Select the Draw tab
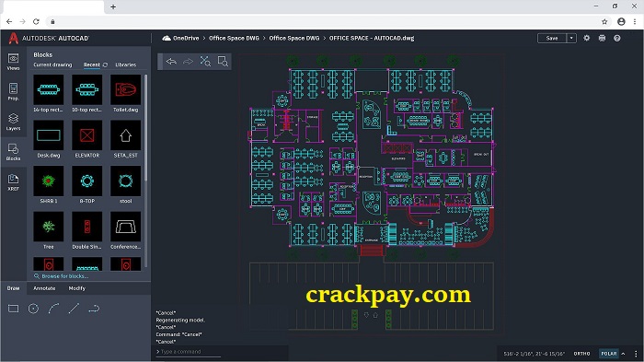This screenshot has width=644, height=362. coord(13,288)
